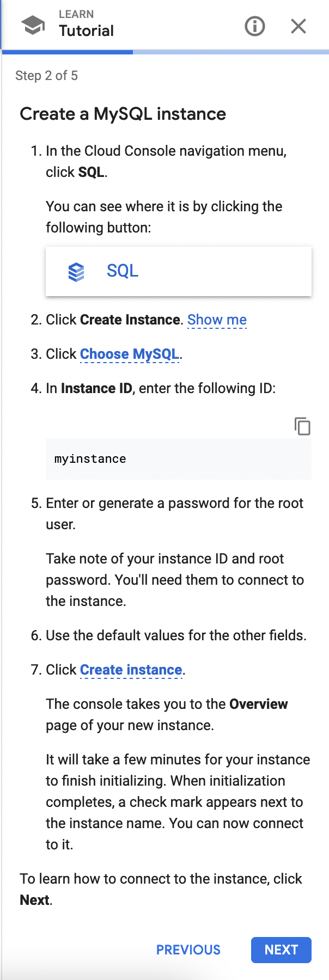329x980 pixels.
Task: Click the Create instance link
Action: 131,670
